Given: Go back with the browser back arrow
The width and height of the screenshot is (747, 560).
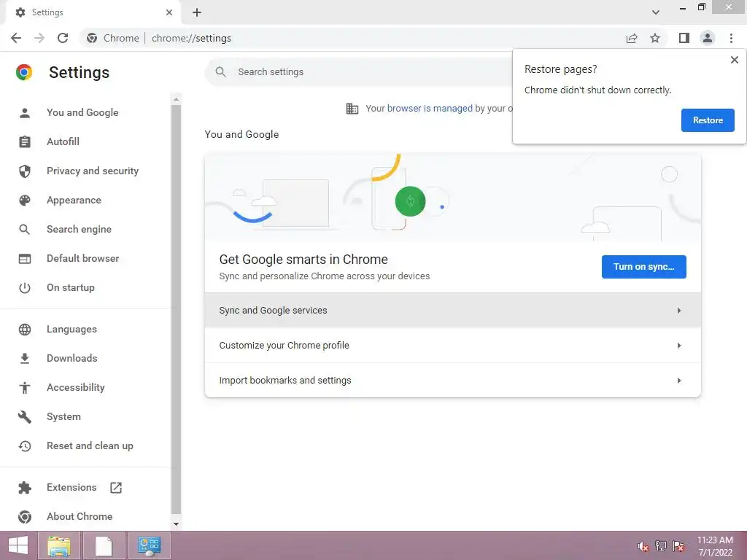Looking at the screenshot, I should pos(16,38).
